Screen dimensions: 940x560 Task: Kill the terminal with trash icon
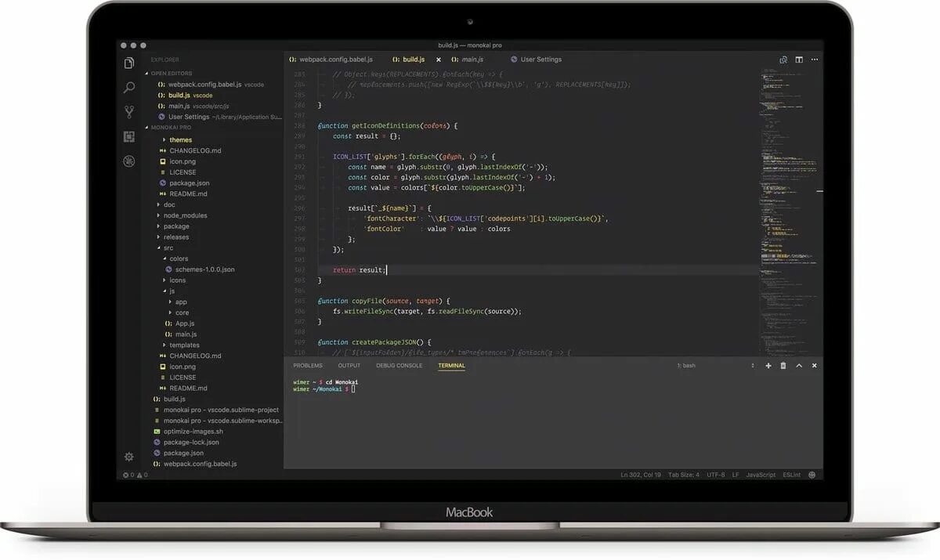[783, 366]
